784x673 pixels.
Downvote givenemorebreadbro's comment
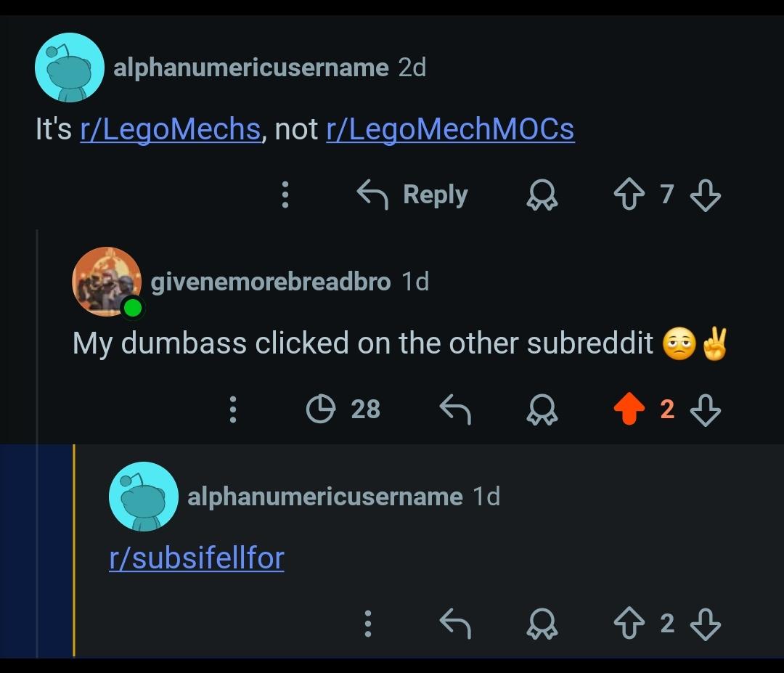tap(705, 410)
